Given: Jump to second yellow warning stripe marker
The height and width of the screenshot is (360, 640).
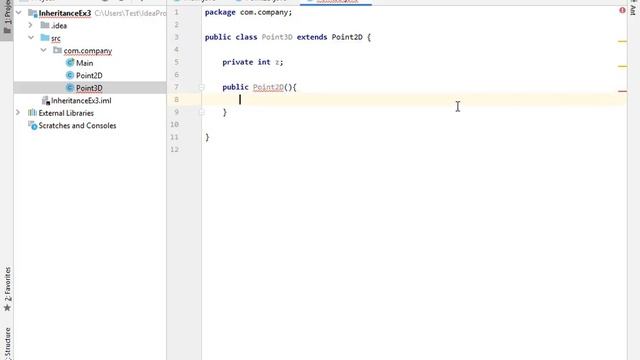Looking at the screenshot, I should click(622, 66).
